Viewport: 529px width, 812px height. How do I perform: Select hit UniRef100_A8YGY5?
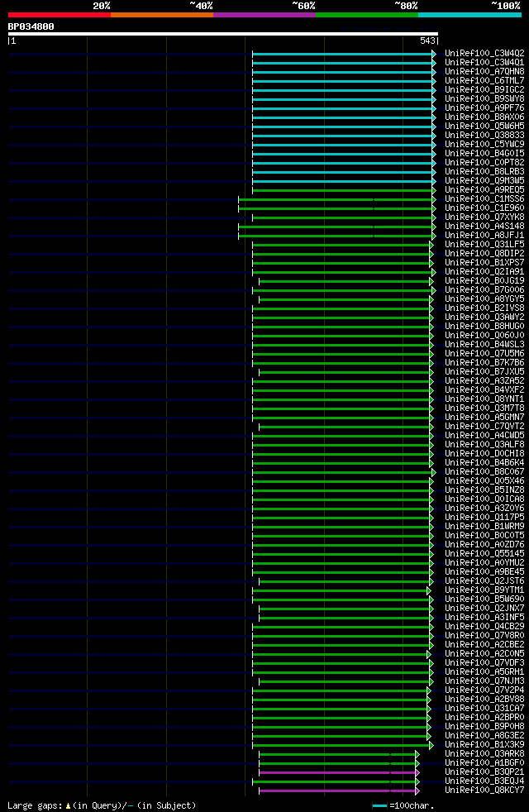(484, 299)
